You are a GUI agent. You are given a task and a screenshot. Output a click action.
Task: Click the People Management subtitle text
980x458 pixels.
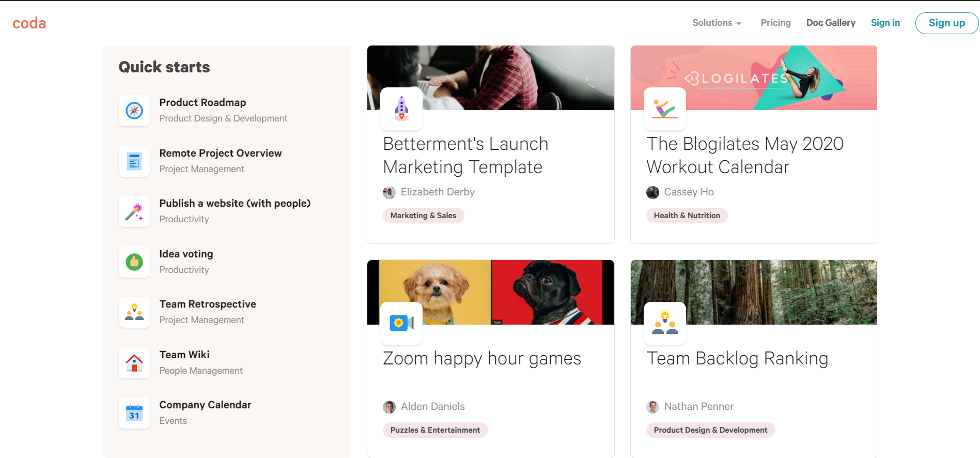point(201,371)
